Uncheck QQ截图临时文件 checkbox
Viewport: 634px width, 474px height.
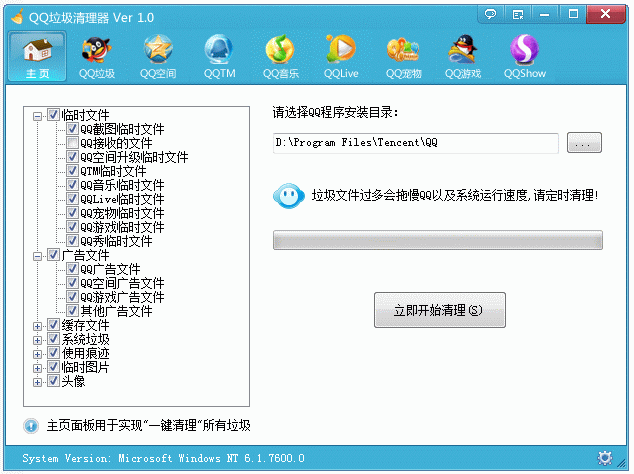(72, 129)
